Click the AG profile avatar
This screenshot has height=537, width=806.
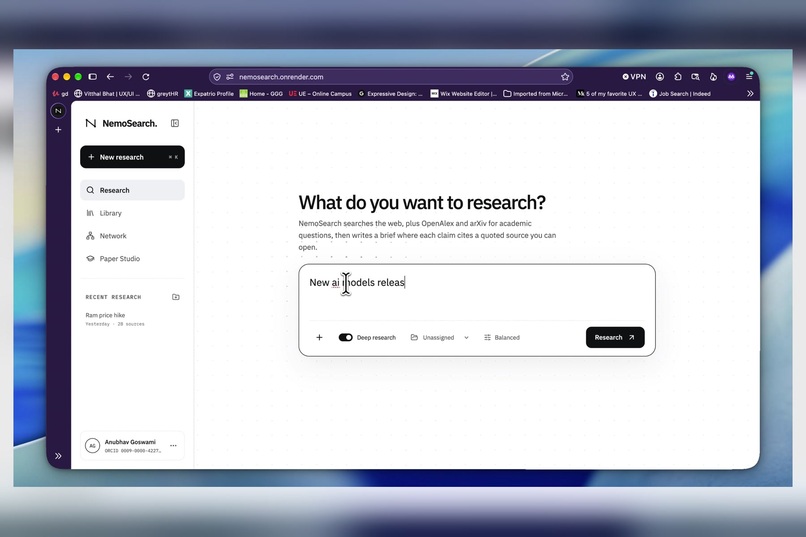coord(92,446)
